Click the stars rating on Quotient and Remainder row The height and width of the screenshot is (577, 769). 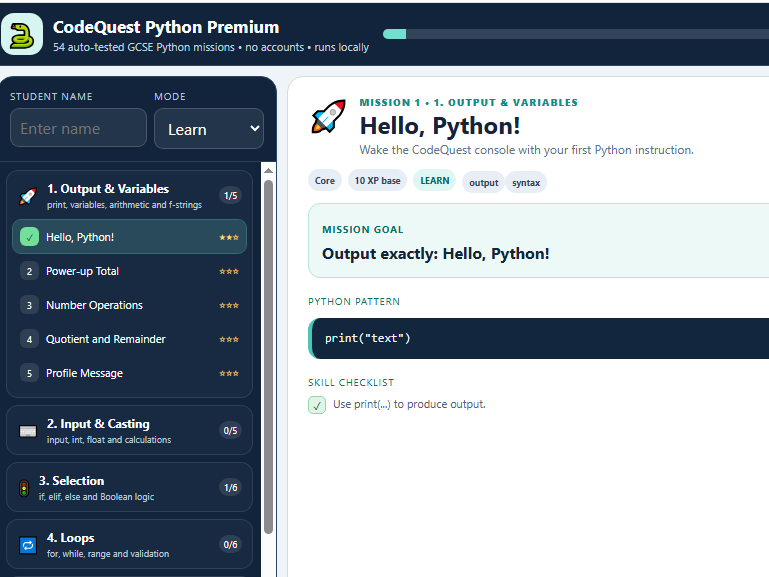click(x=229, y=339)
